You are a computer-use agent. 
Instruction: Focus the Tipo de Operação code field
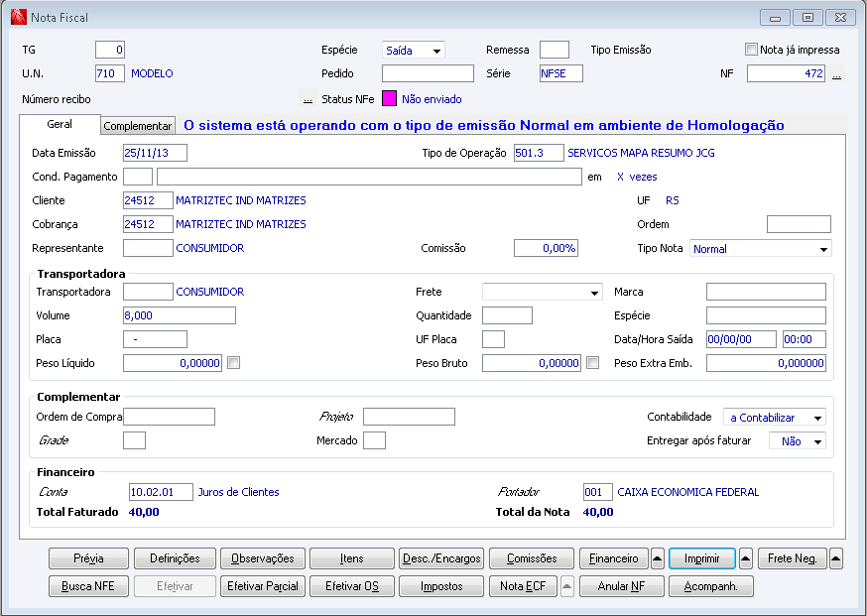[x=539, y=153]
